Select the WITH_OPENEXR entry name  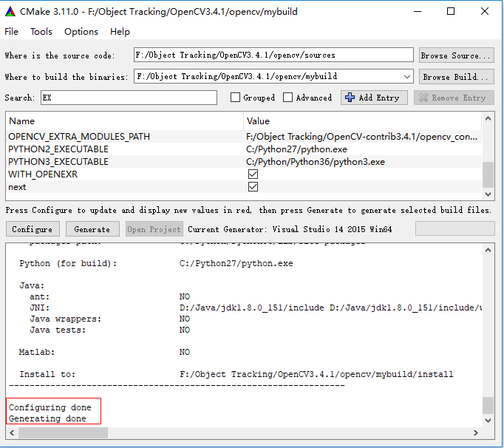[x=43, y=174]
